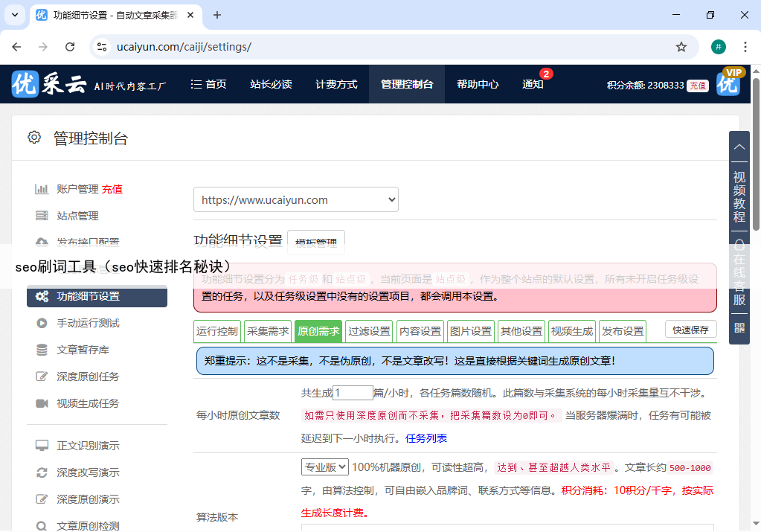The width and height of the screenshot is (761, 532).
Task: Click the 快速保存 button
Action: click(x=690, y=330)
